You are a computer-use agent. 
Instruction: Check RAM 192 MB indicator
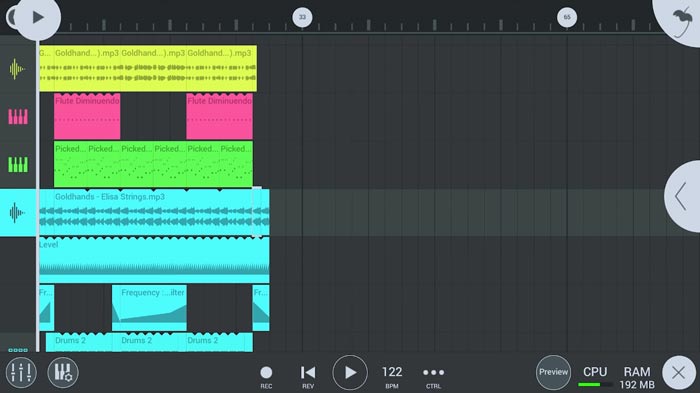point(637,377)
